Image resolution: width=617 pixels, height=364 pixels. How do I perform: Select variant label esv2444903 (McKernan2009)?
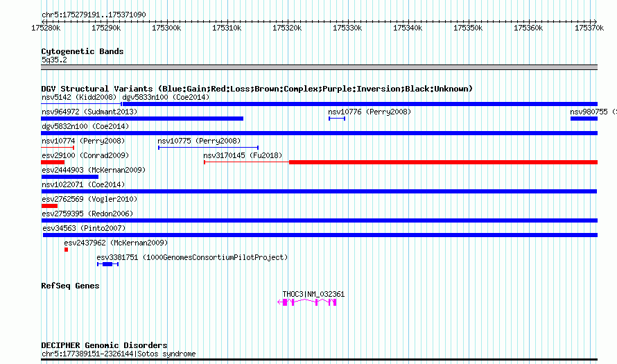coord(94,170)
